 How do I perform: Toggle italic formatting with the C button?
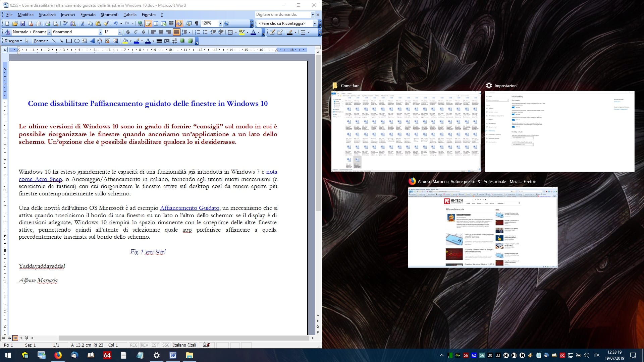[x=136, y=32]
